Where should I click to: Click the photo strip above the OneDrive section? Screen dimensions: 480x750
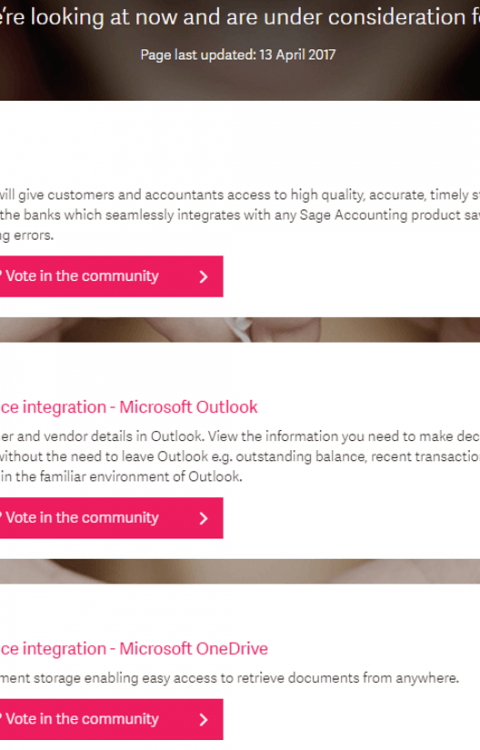[x=240, y=571]
